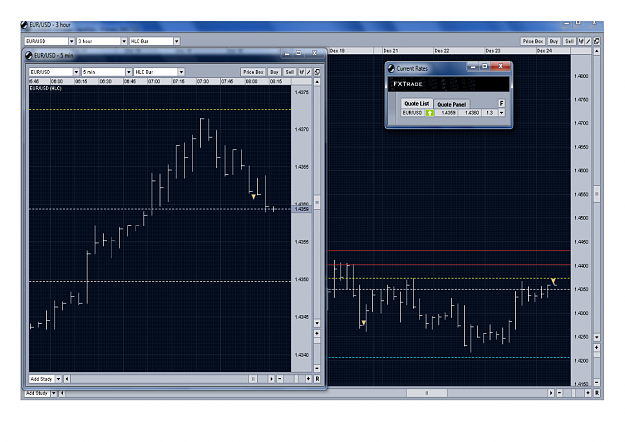625x442 pixels.
Task: Click Sell button in 5 min window
Action: coord(290,72)
